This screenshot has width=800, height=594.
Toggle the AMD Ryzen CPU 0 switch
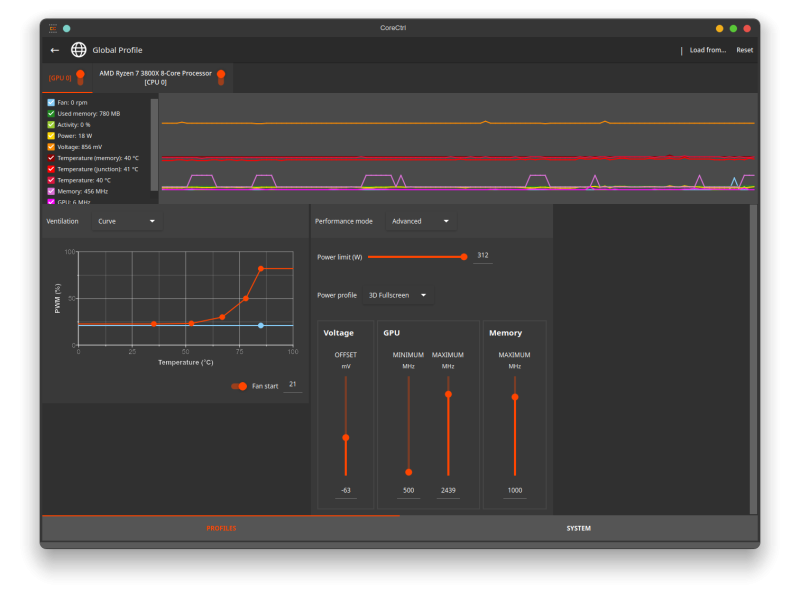tap(221, 78)
